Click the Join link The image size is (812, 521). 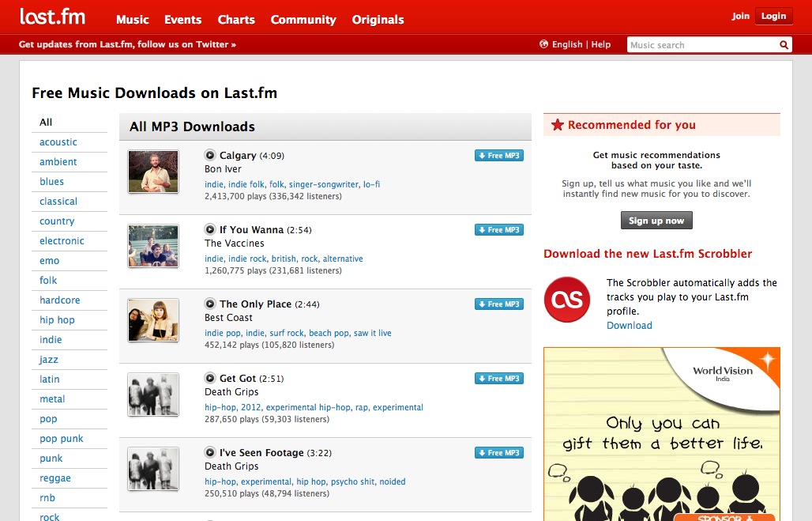coord(741,16)
